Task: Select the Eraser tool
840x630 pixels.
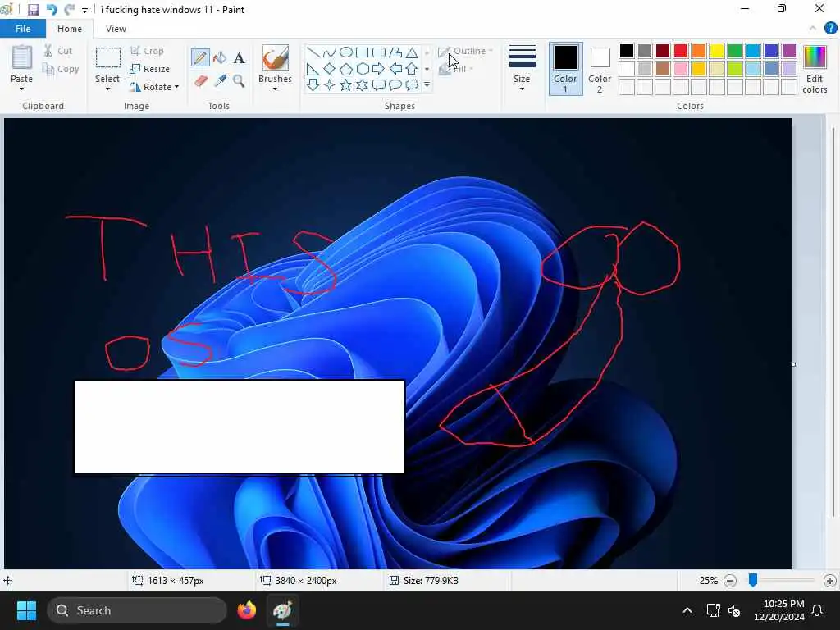Action: 200,81
